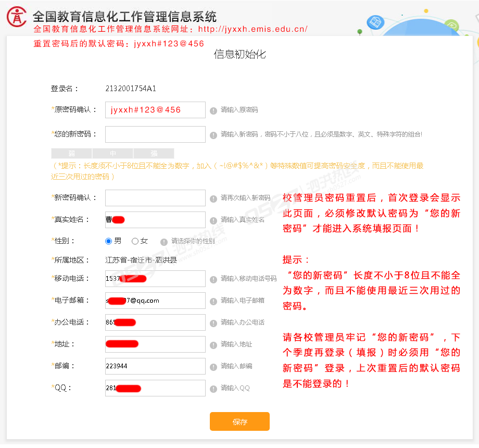Click the red system logo icon
Image resolution: width=479 pixels, height=448 pixels.
[17, 17]
